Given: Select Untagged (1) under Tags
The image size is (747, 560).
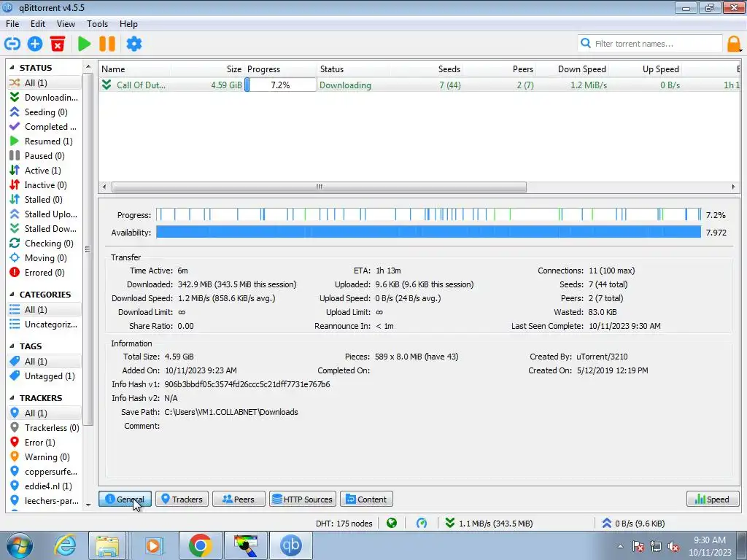Looking at the screenshot, I should coord(44,376).
